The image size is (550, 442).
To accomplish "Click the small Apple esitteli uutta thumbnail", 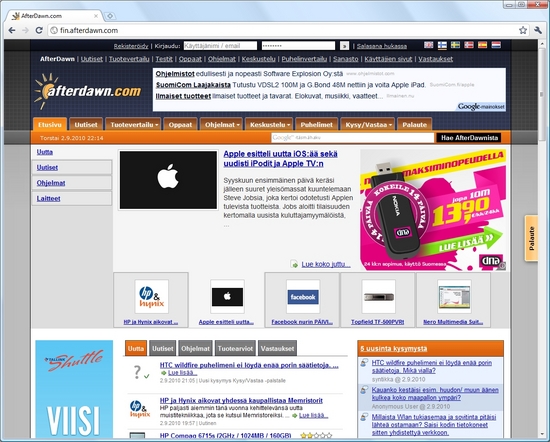I will [x=227, y=296].
